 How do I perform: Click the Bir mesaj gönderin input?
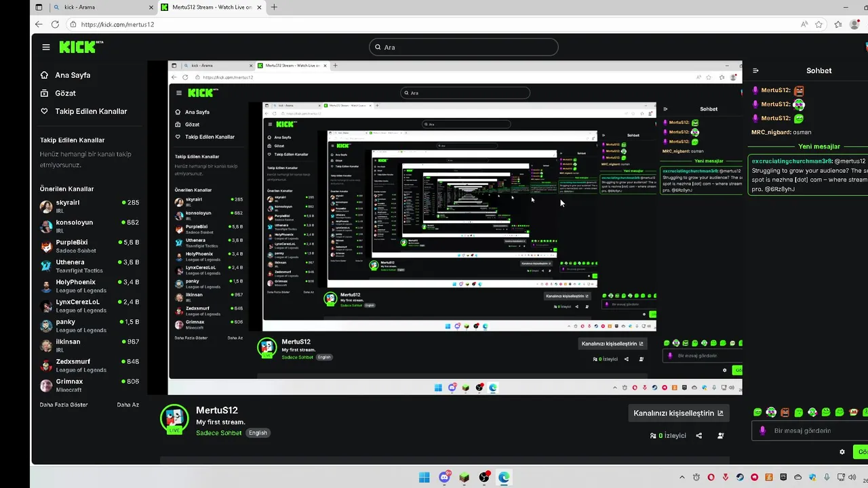[x=810, y=430]
